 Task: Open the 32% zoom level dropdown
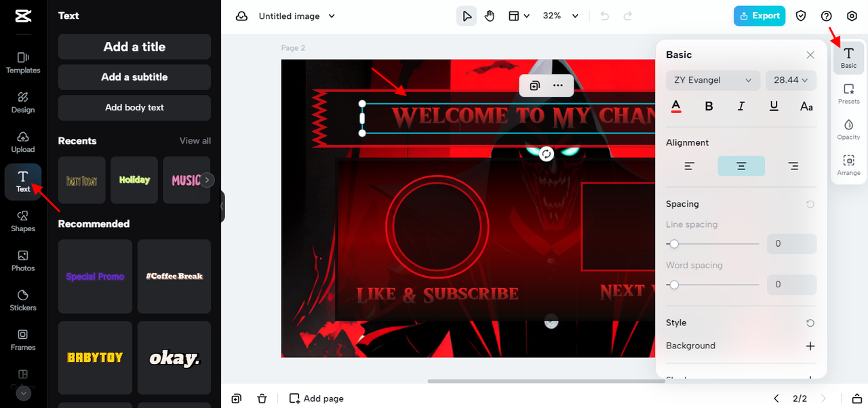tap(561, 16)
